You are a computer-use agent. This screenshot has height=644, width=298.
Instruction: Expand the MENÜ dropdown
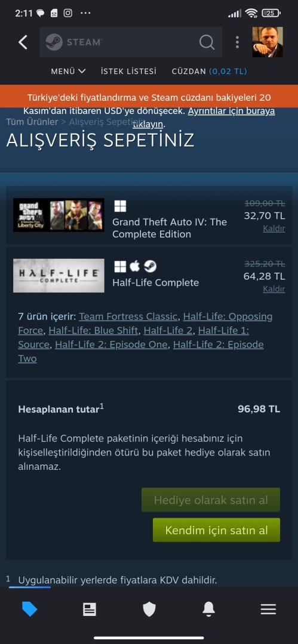coord(68,71)
